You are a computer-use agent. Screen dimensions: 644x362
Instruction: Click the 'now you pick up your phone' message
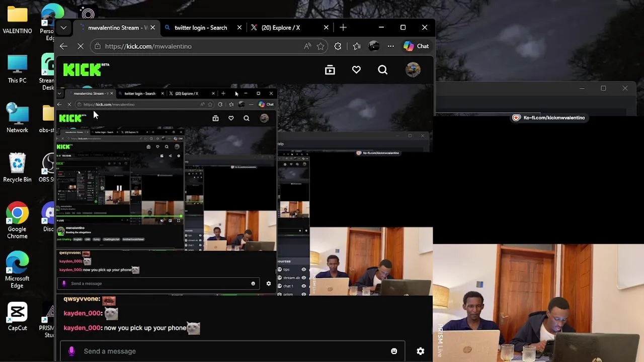(145, 328)
